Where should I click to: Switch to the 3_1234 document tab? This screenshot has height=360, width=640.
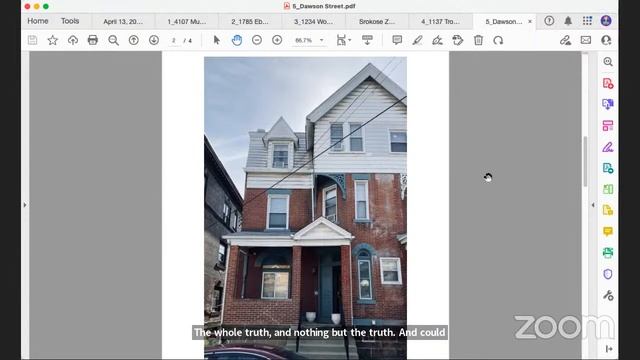pyautogui.click(x=313, y=21)
